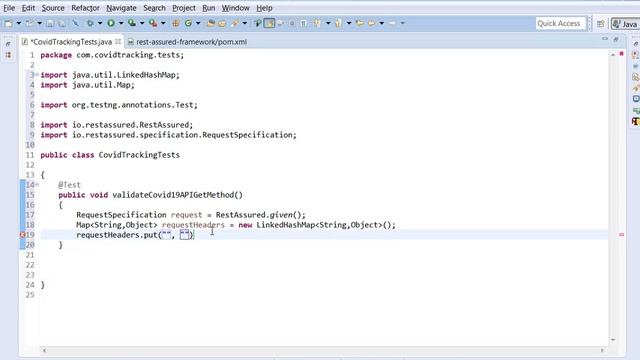Click the Next Annotation icon
Image resolution: width=640 pixels, height=360 pixels.
[317, 23]
